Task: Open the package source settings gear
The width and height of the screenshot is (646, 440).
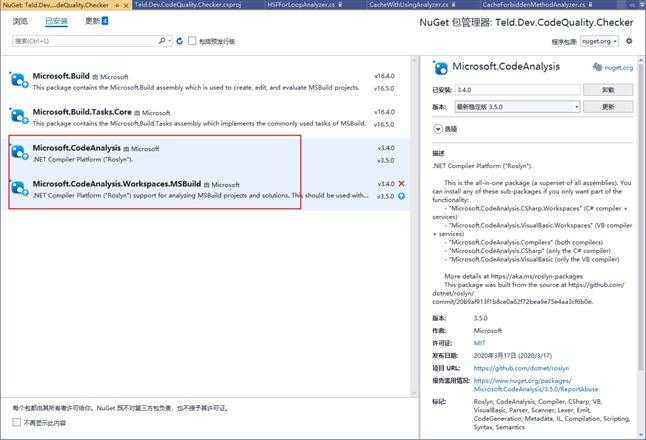Action: click(629, 41)
